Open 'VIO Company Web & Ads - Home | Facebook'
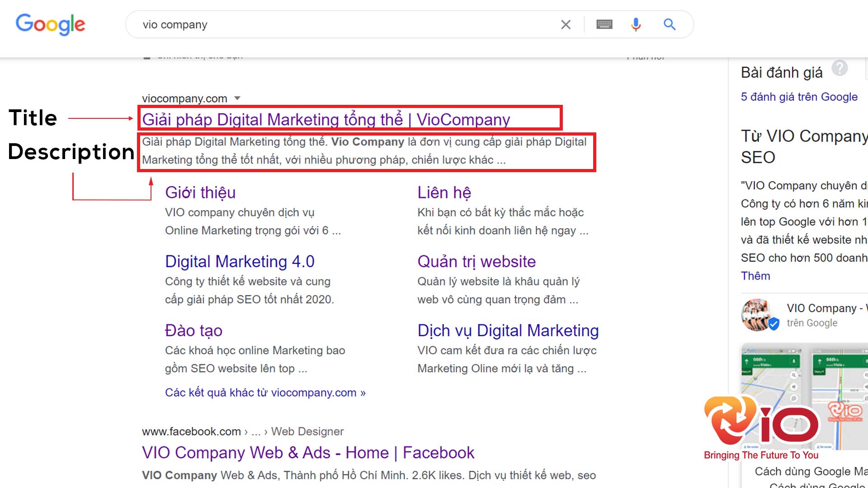868x488 pixels. (x=308, y=453)
